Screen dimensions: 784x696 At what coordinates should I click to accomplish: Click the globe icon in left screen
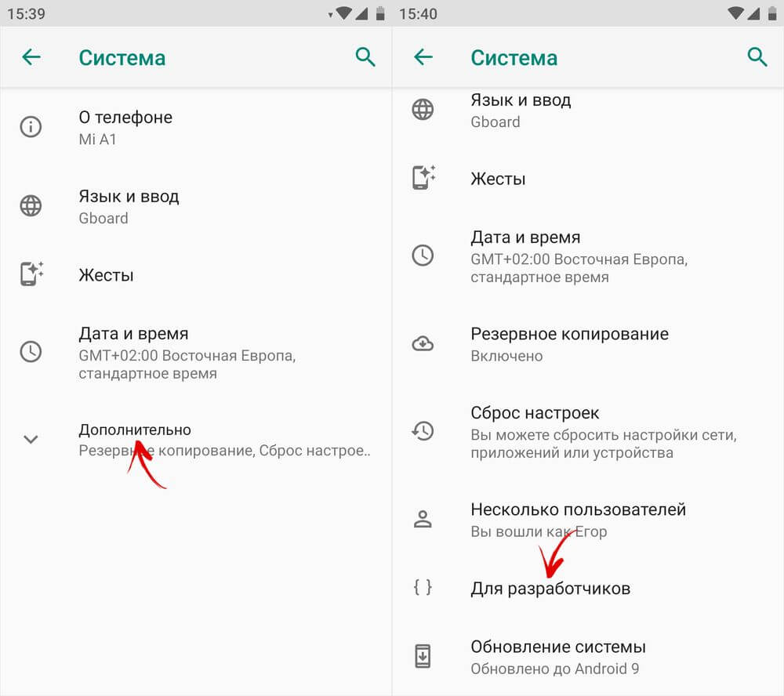31,206
